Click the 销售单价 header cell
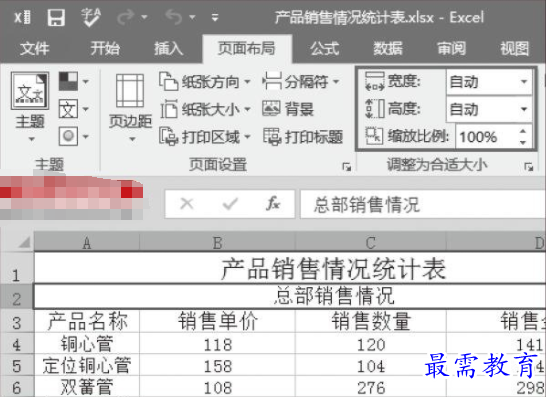This screenshot has width=546, height=397. click(x=217, y=321)
